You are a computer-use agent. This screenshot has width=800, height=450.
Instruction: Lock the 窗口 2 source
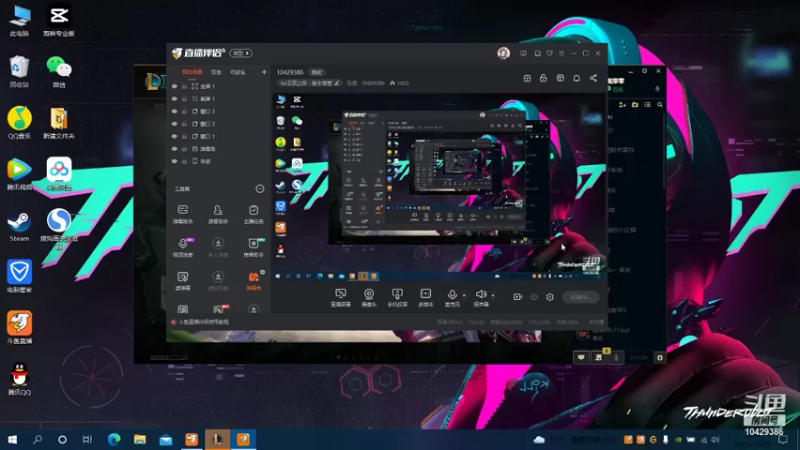click(x=184, y=124)
